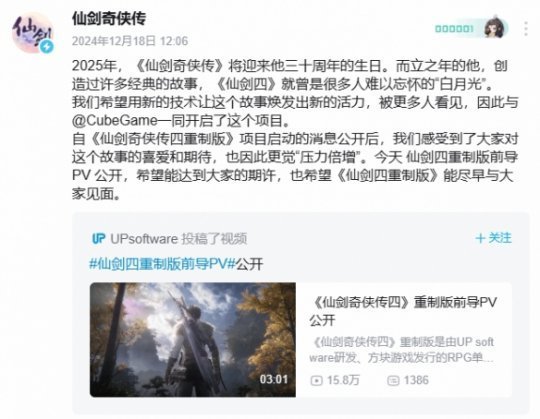Play the 仙剑四 PV video thumbnail
This screenshot has height=419, width=540.
[193, 339]
